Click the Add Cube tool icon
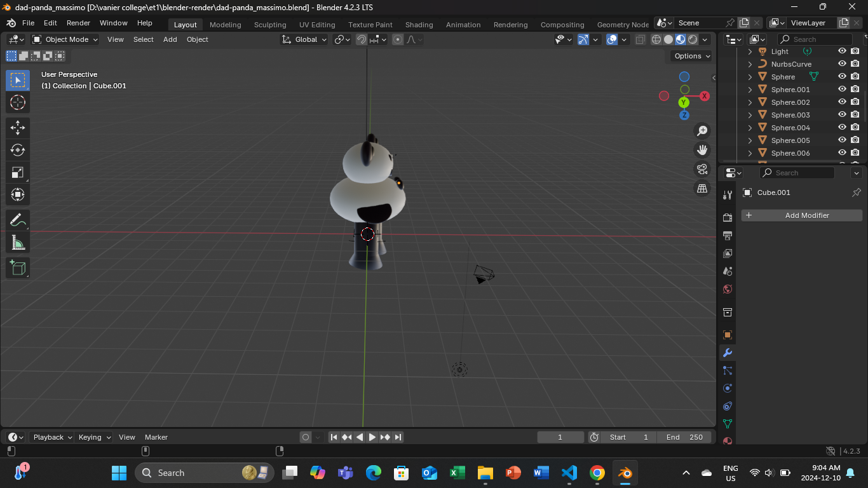Screen dimensions: 868x488 point(18,268)
